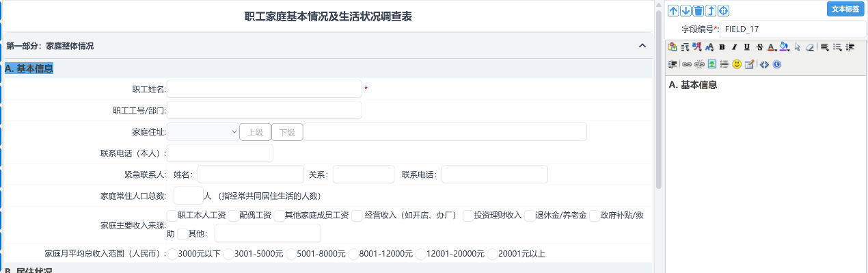Screen dimensions: 868x273
Task: Open text alignment dropdown in editor
Action: tap(824, 47)
